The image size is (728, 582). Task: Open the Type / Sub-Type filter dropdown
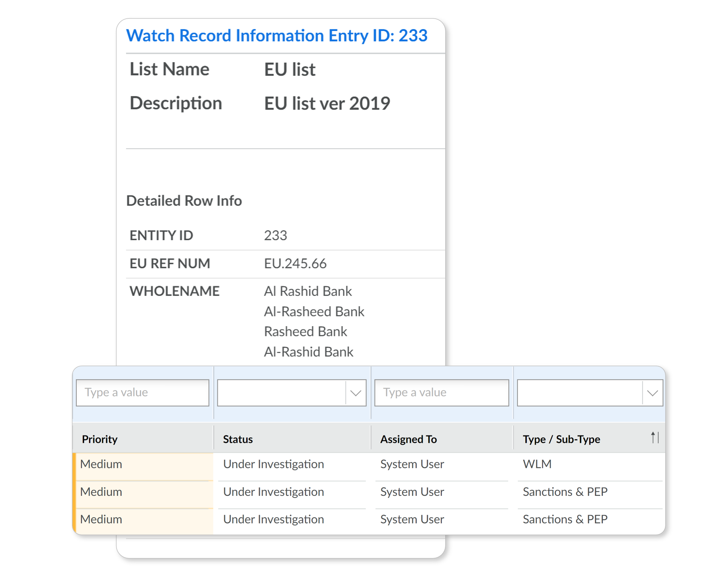(x=652, y=393)
